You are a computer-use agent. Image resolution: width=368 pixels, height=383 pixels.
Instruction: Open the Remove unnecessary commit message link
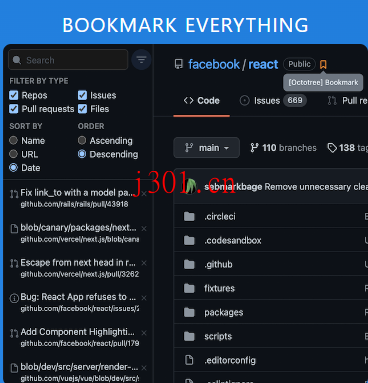316,187
